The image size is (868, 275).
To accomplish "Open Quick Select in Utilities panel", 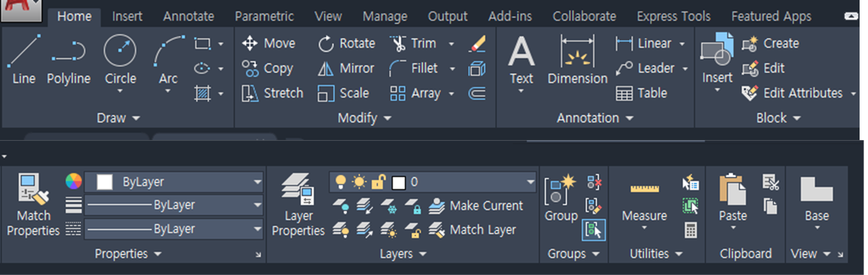I will point(690,183).
